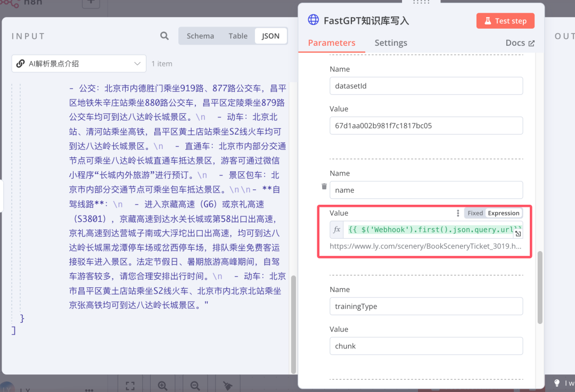Click the resolved URL preview text

pos(425,246)
